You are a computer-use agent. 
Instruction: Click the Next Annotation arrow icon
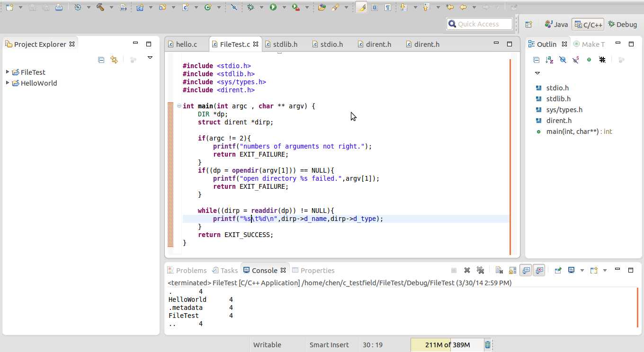pyautogui.click(x=404, y=7)
